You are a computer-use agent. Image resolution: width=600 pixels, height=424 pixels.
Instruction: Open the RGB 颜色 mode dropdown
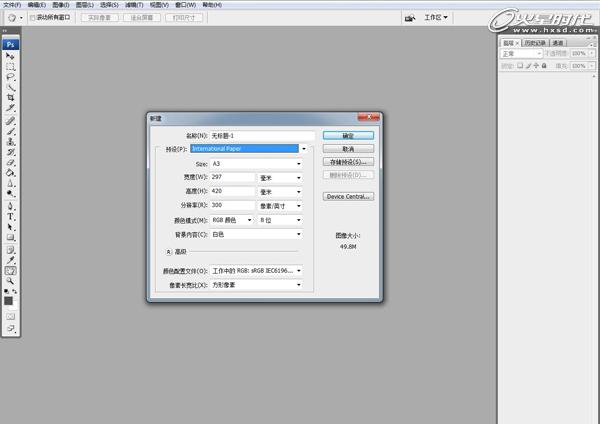(x=249, y=220)
